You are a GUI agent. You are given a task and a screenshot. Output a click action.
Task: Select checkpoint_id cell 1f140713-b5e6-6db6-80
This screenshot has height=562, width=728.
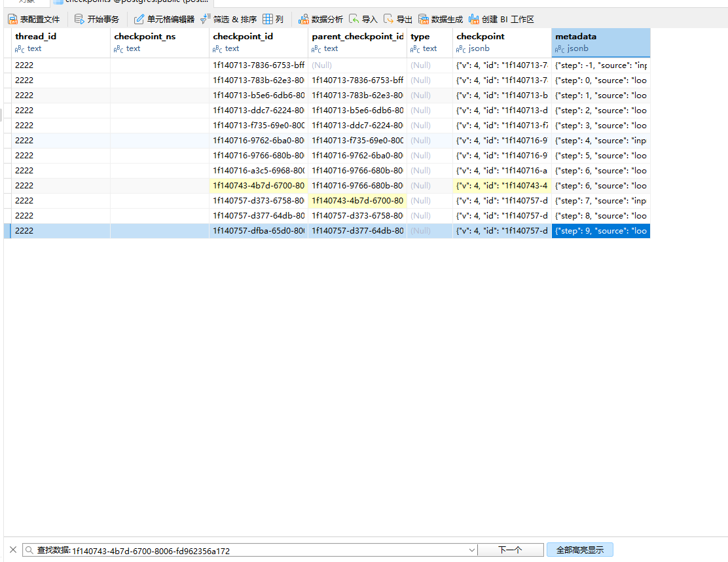tap(259, 95)
